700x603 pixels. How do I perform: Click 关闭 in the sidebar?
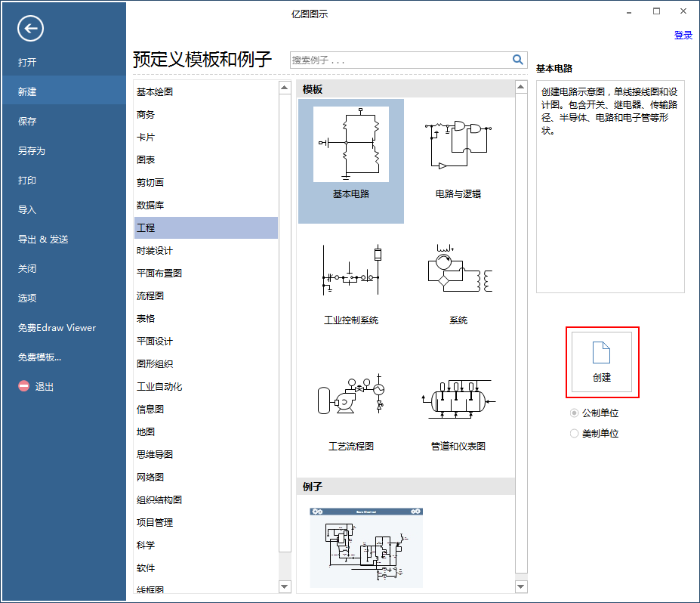click(63, 268)
